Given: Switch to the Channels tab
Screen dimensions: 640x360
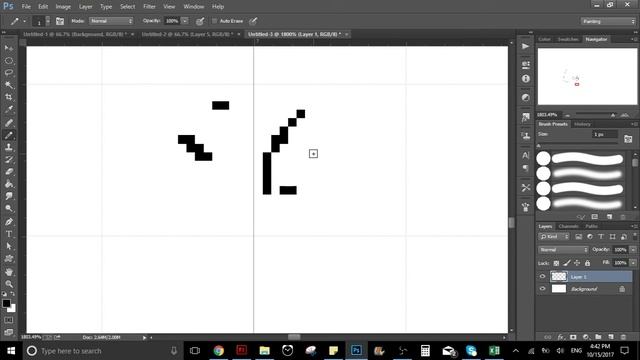Looking at the screenshot, I should [569, 226].
